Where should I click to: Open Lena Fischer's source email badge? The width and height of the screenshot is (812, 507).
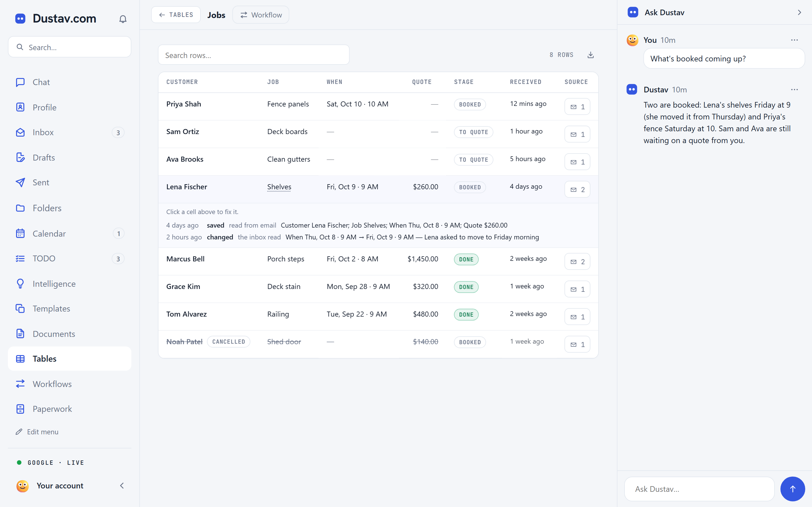(x=577, y=190)
